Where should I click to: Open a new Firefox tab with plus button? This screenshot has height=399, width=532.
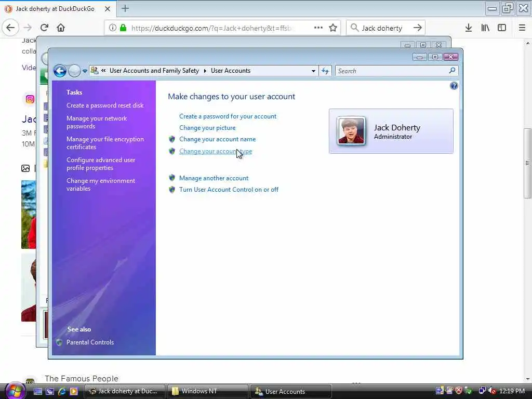coord(125,8)
